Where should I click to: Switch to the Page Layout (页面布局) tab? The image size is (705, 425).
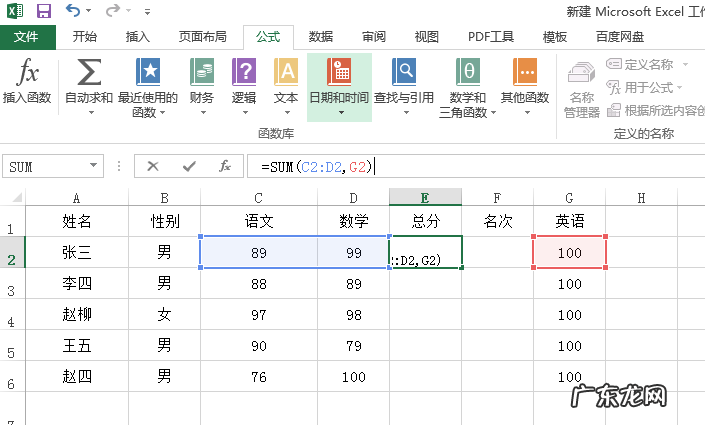pyautogui.click(x=202, y=37)
